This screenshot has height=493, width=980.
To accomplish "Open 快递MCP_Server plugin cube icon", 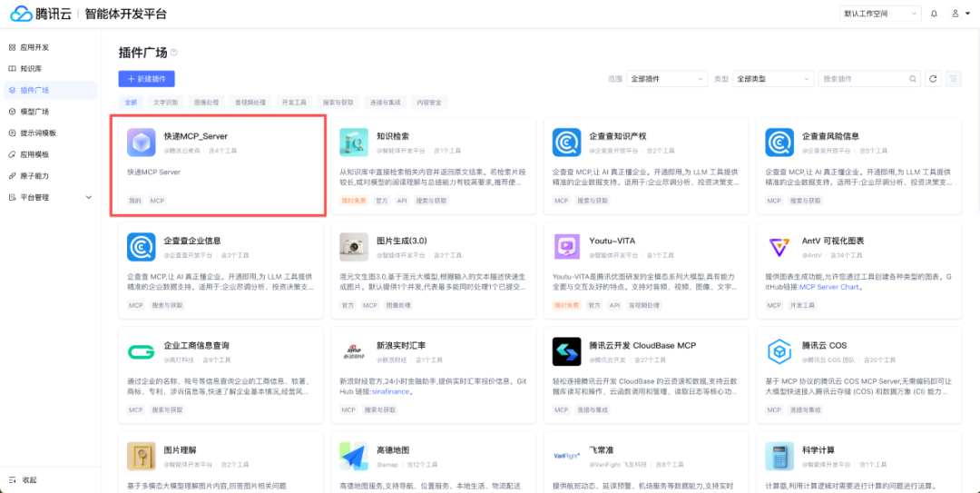I will (x=142, y=143).
